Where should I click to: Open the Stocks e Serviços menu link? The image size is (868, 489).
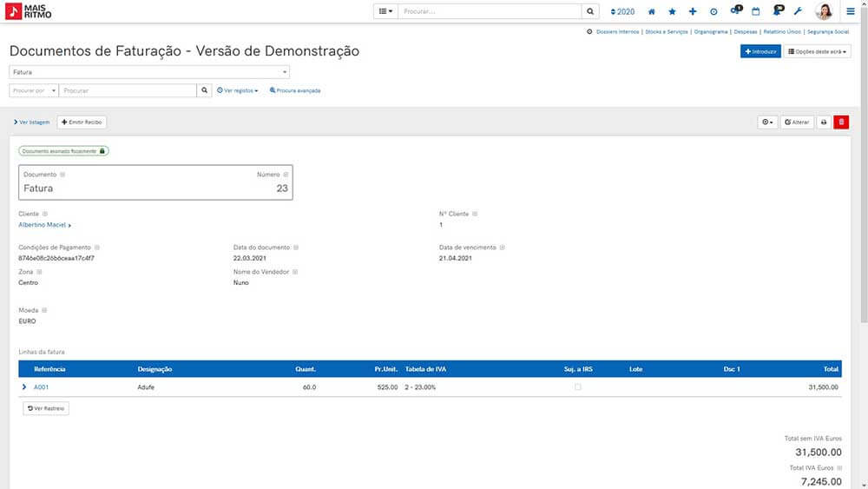pos(667,31)
